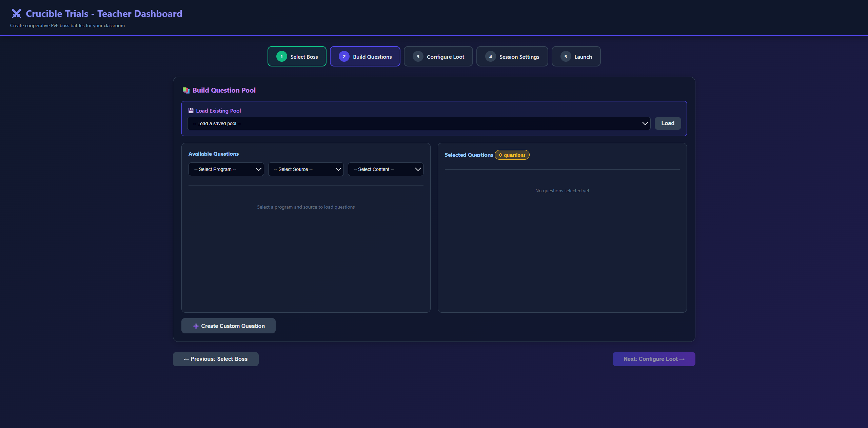Image resolution: width=868 pixels, height=428 pixels.
Task: Click the Build Question Pool books icon
Action: [186, 90]
